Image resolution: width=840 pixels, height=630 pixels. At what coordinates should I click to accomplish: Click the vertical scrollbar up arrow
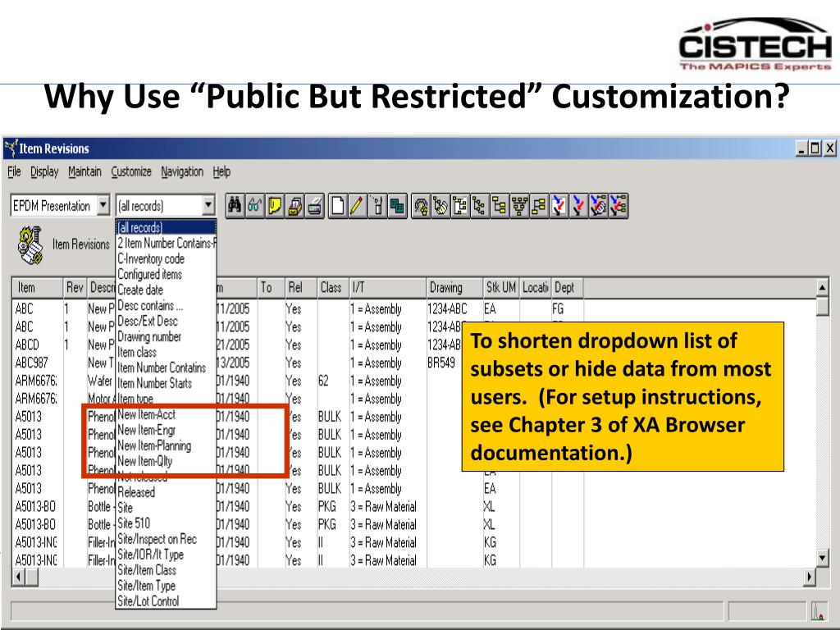point(823,287)
